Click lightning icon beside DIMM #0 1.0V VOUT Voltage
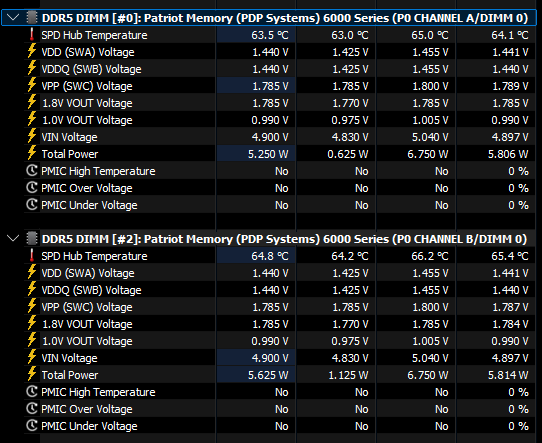This screenshot has height=443, width=542. pyautogui.click(x=32, y=119)
